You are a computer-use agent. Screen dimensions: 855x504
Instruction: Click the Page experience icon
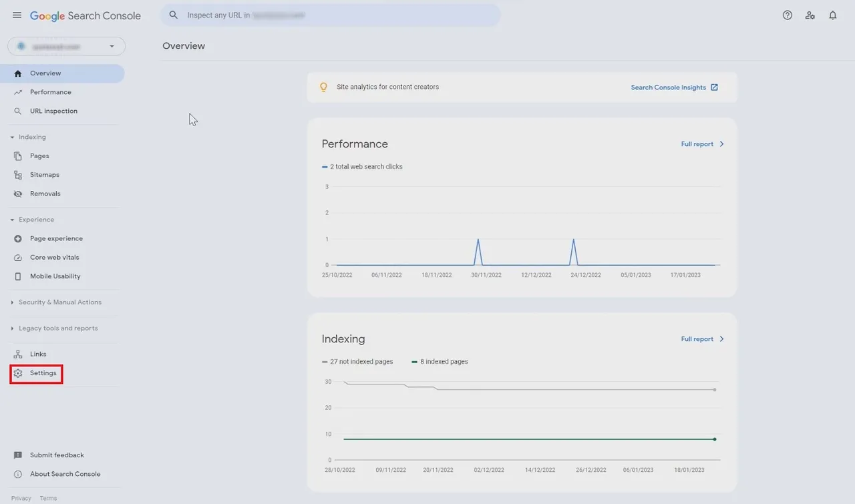[18, 238]
